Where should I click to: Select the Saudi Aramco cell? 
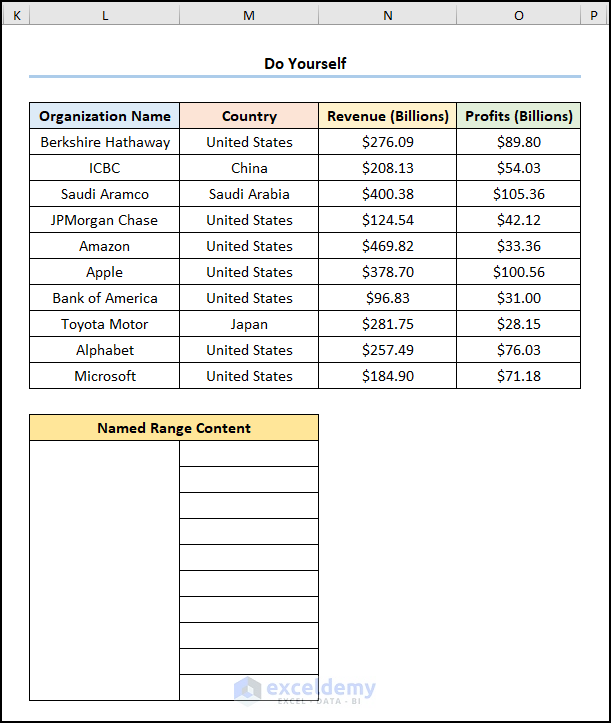(x=105, y=194)
